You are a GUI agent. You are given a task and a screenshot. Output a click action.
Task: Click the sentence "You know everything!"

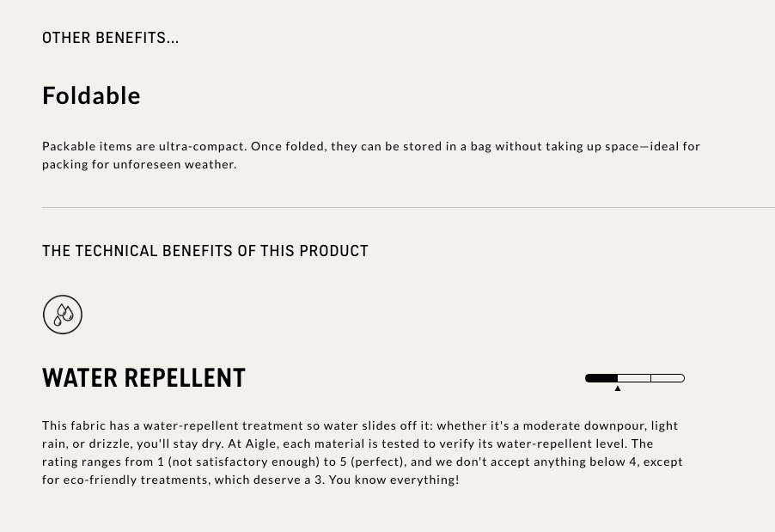click(394, 480)
